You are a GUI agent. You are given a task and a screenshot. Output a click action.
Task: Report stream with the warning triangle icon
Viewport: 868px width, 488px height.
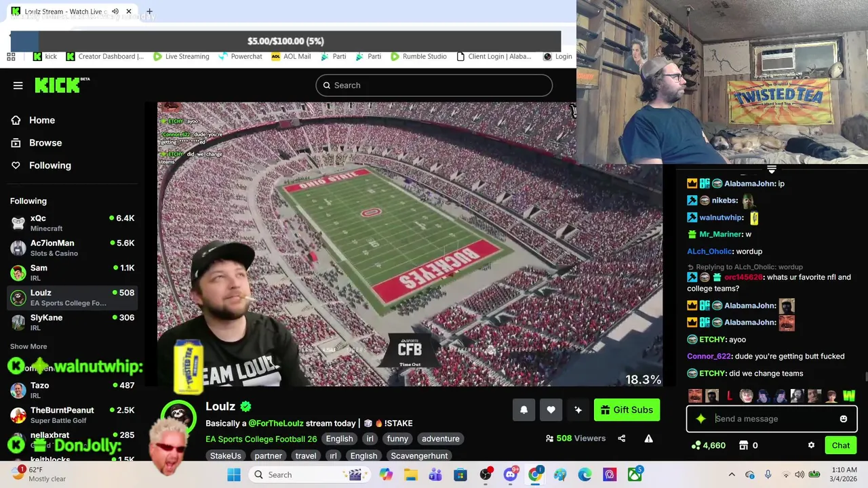point(648,439)
